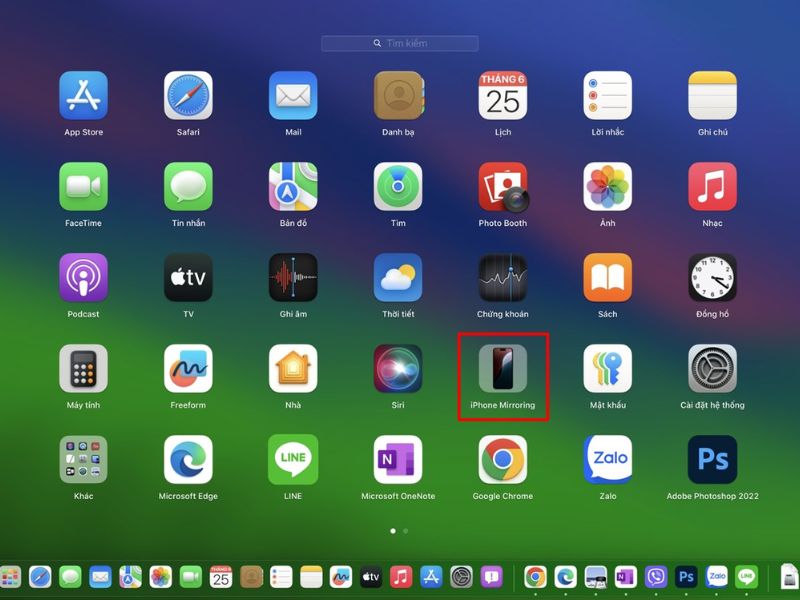Select the first Launchpad page dot
The height and width of the screenshot is (600, 800).
393,531
